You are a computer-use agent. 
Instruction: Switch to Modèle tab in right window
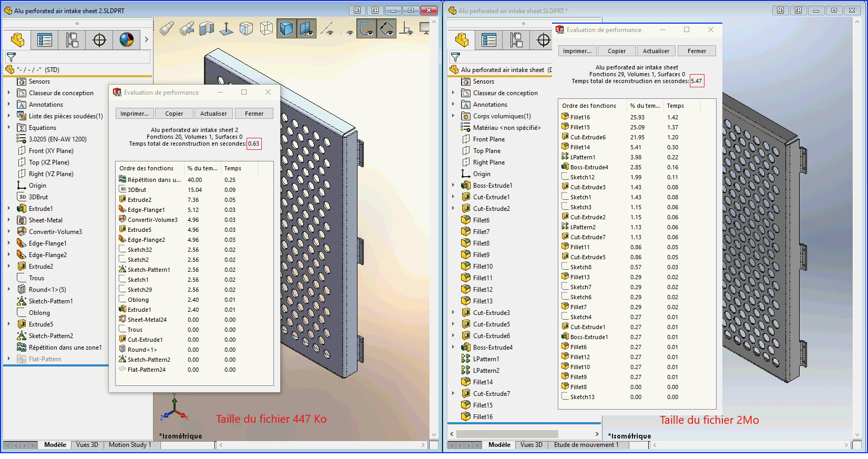point(499,445)
